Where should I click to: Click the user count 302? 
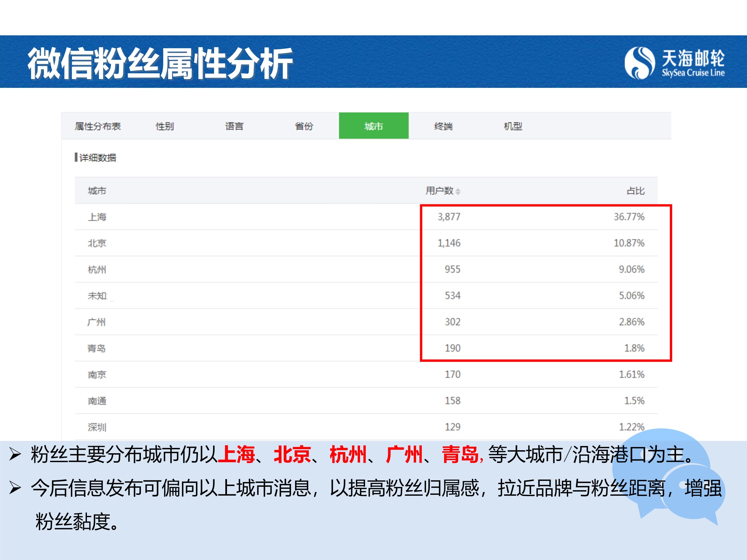(x=452, y=322)
